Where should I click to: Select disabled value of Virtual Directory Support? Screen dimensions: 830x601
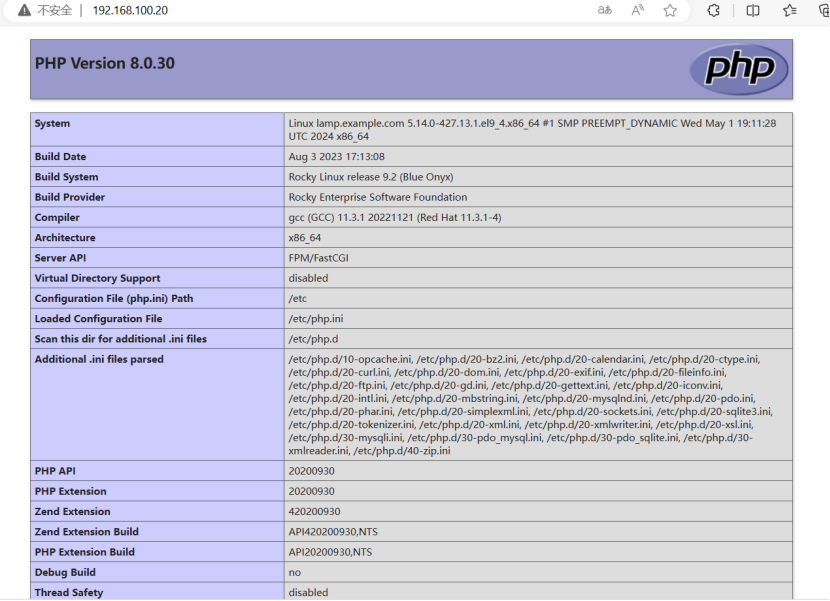[x=308, y=278]
